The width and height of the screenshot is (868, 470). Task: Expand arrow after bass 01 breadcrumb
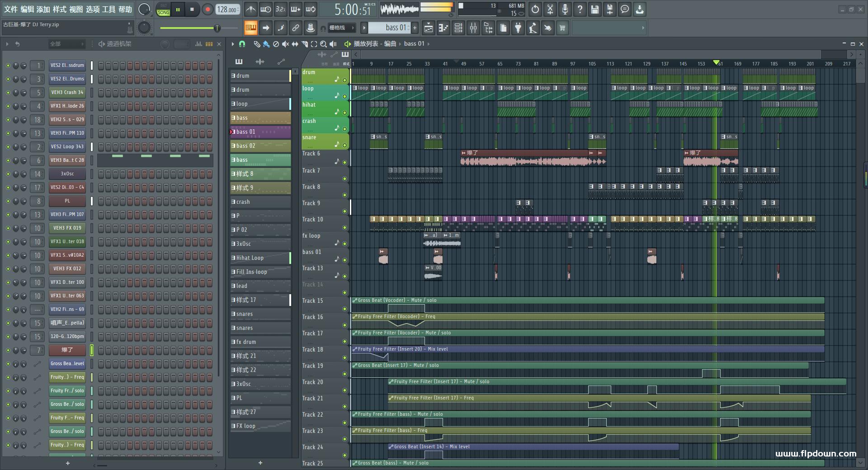[x=429, y=44]
